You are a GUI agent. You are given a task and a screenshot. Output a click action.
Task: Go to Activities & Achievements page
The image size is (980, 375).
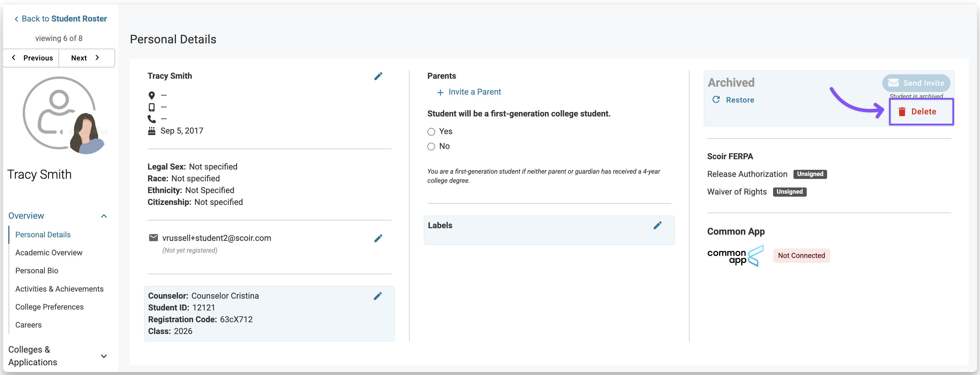59,289
